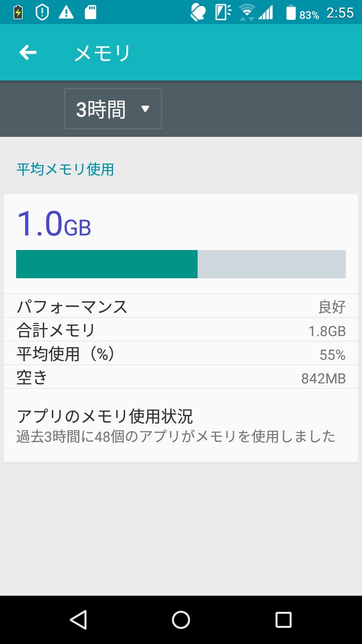The image size is (362, 644).
Task: Tap the 合計メモリ 1.8GB row
Action: (x=181, y=330)
